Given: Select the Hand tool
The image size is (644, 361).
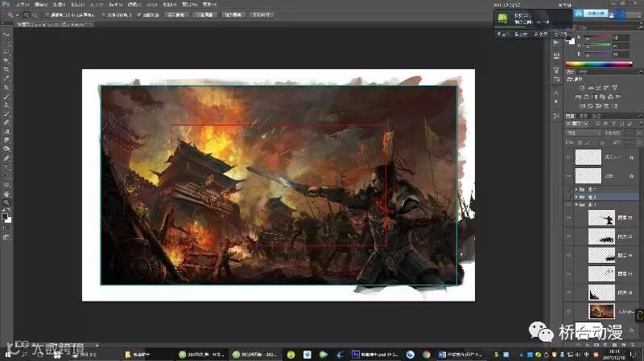Looking at the screenshot, I should 6,195.
